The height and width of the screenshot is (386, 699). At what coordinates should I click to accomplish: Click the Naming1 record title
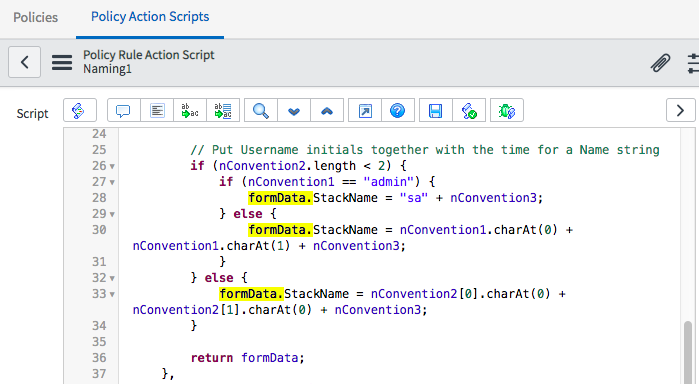[107, 69]
